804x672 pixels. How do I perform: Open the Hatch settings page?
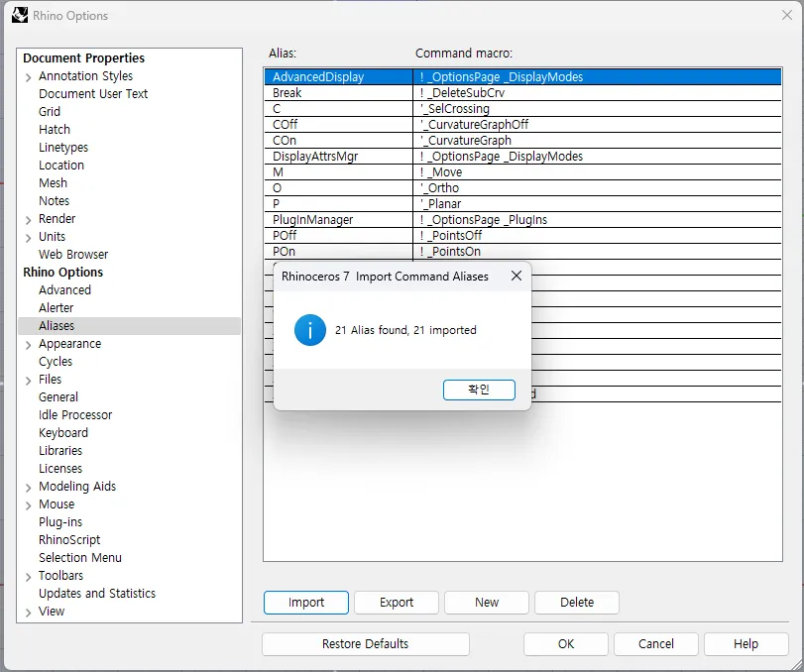55,130
